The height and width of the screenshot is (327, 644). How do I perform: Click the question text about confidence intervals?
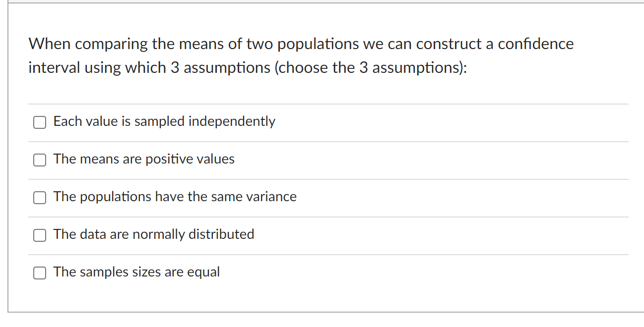(x=300, y=55)
